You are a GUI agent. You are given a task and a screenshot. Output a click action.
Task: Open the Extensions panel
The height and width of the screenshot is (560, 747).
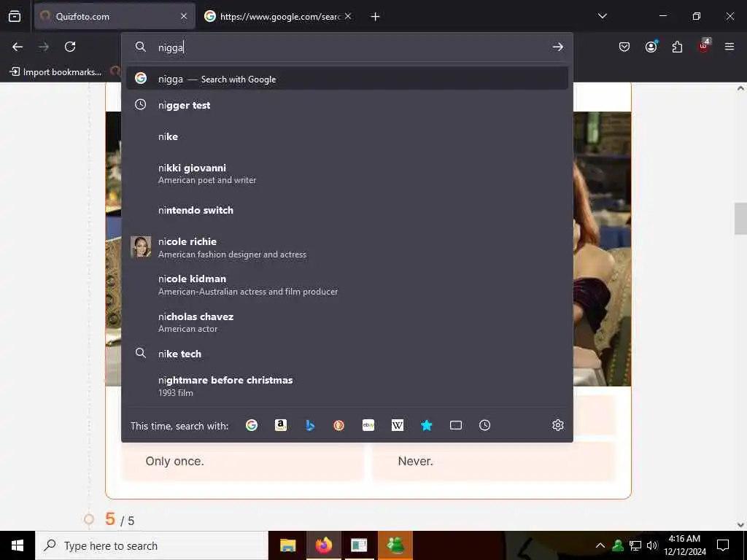click(x=677, y=47)
